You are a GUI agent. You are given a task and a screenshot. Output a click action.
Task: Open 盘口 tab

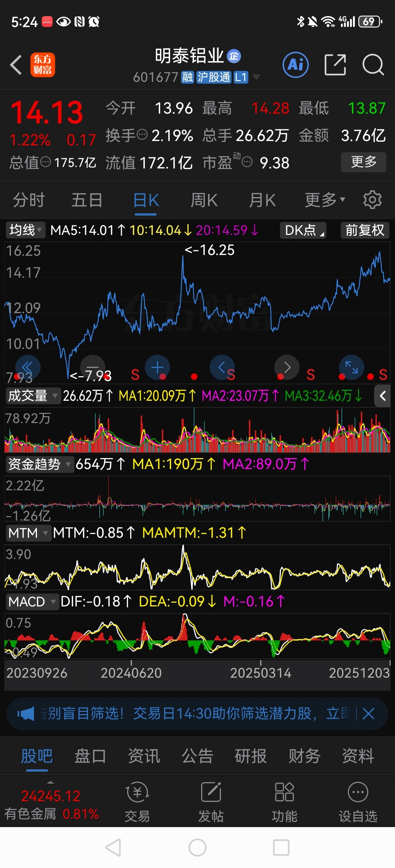pos(90,756)
